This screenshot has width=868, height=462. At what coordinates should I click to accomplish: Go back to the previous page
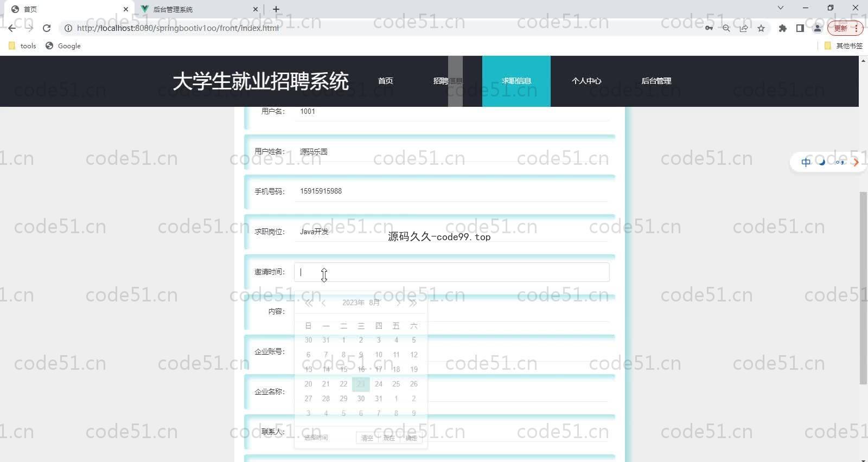point(12,28)
